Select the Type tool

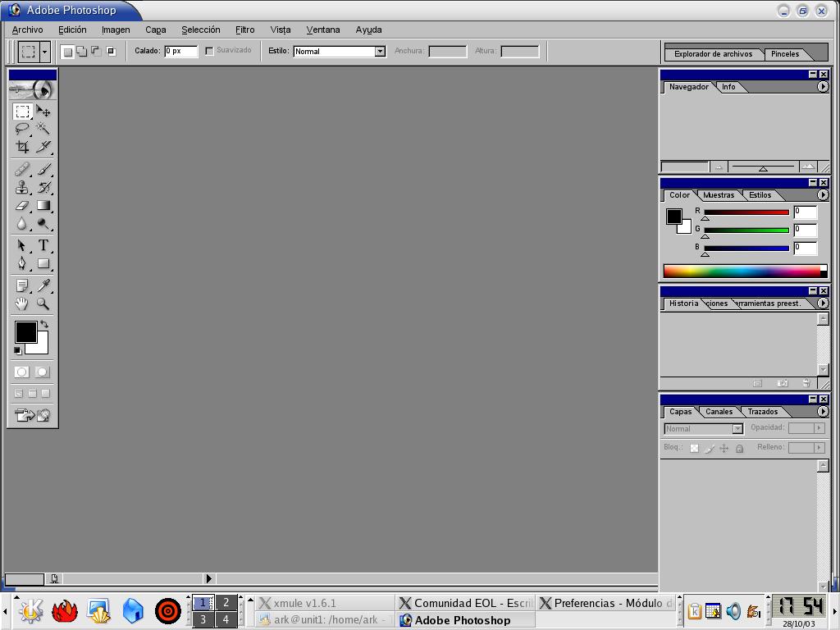43,245
